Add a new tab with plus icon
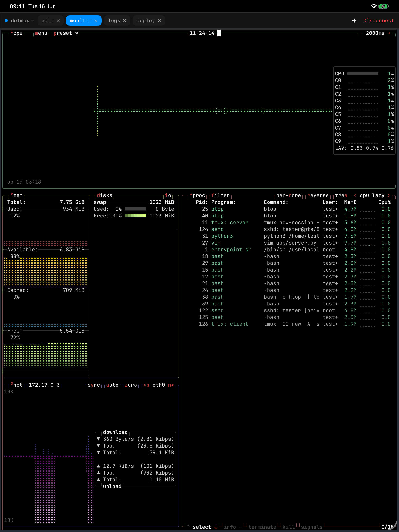 [354, 21]
